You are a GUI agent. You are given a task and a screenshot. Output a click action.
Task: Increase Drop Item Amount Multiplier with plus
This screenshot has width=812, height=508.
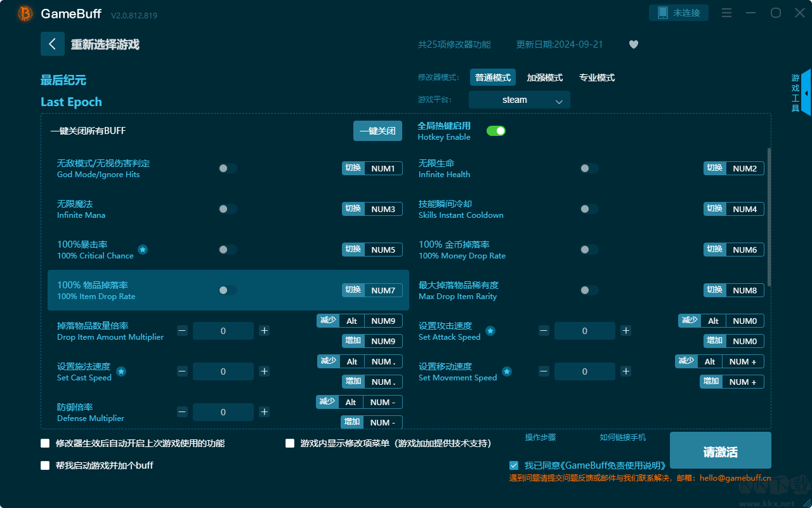tap(265, 330)
